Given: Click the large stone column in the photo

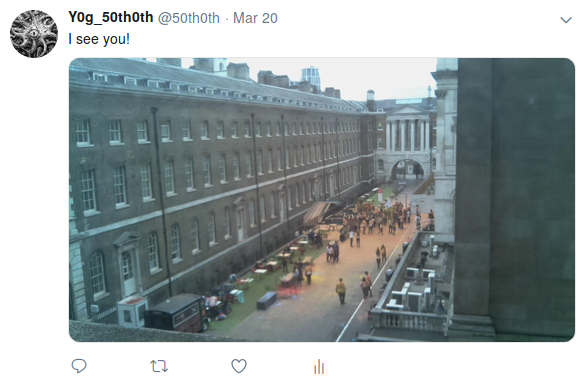Looking at the screenshot, I should coord(514,196).
